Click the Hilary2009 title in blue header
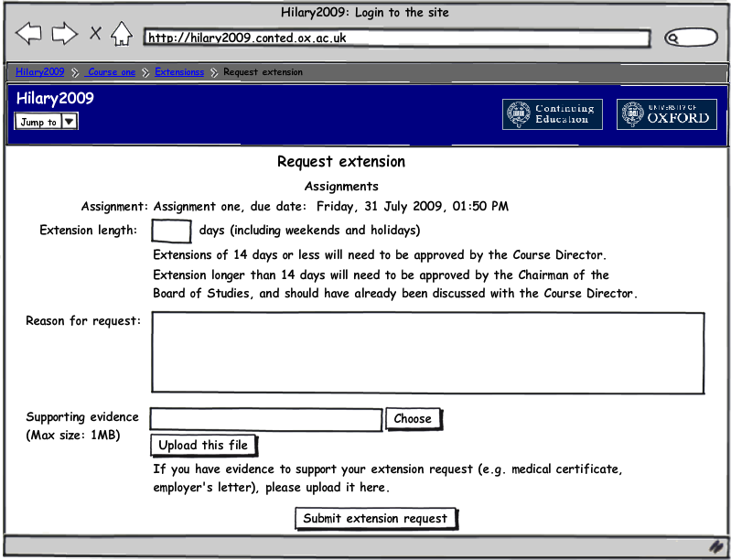The width and height of the screenshot is (731, 560). point(55,99)
